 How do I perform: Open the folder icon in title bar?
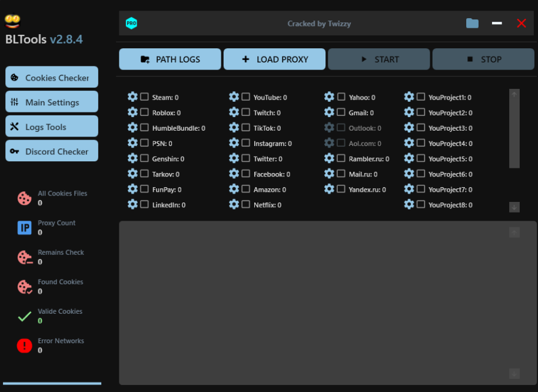click(x=472, y=24)
